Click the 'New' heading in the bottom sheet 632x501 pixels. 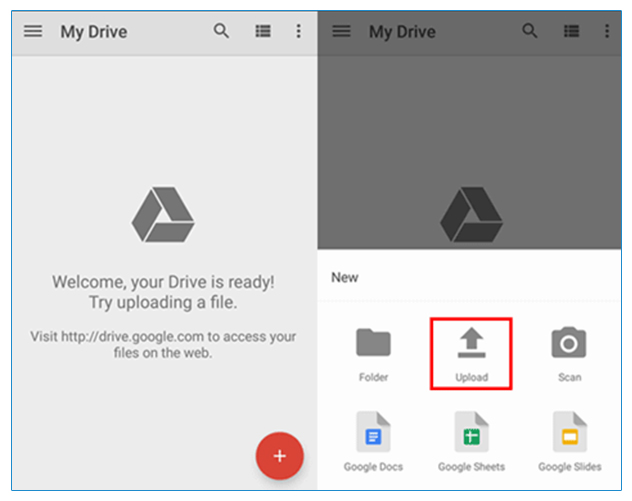(x=345, y=277)
